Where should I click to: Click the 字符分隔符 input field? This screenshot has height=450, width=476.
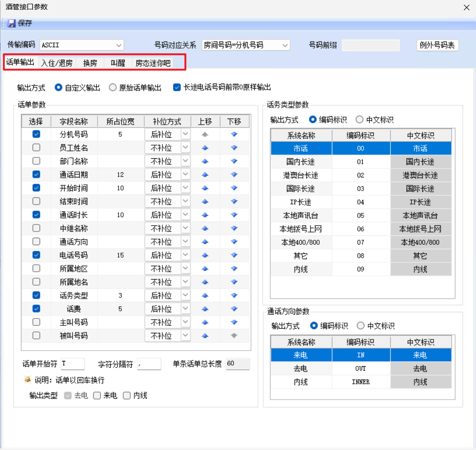[x=149, y=364]
